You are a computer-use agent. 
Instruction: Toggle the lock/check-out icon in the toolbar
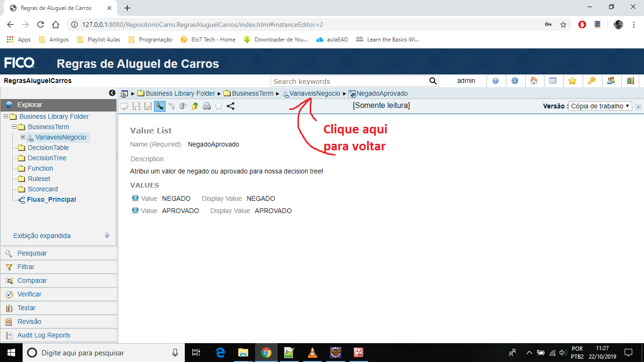[x=160, y=106]
